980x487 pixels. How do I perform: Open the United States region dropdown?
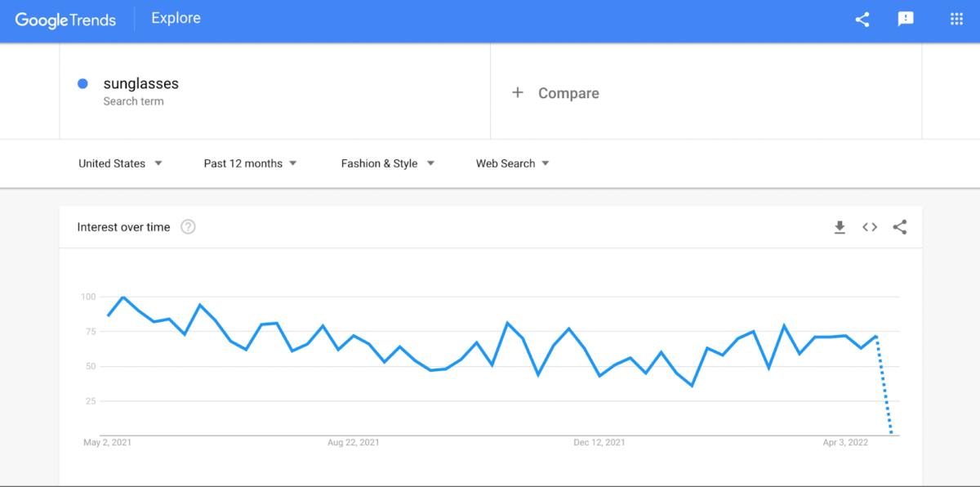point(120,163)
